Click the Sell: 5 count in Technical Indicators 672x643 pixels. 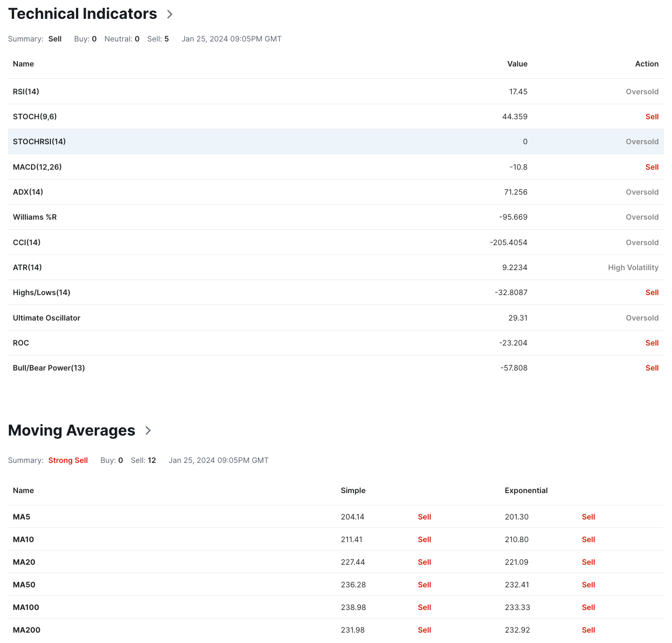[x=158, y=39]
